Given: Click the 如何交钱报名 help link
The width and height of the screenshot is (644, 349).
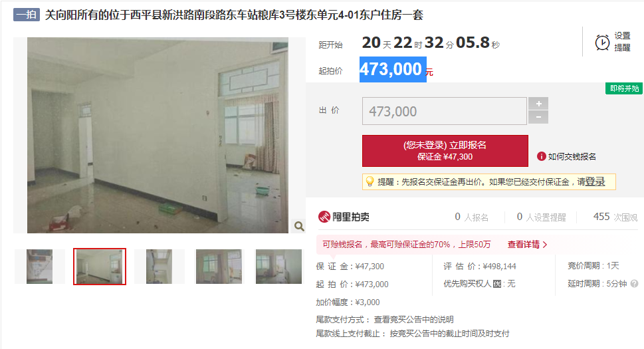Looking at the screenshot, I should tap(572, 156).
